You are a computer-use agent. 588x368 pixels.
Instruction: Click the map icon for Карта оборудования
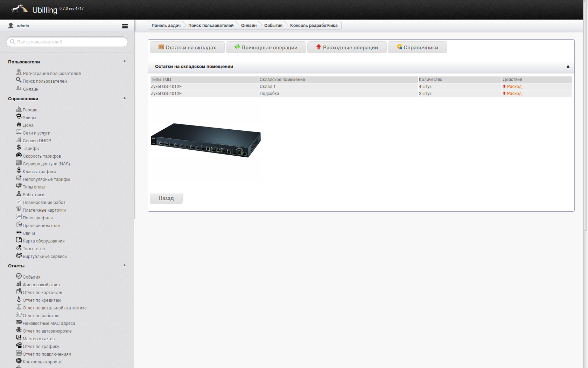point(19,240)
